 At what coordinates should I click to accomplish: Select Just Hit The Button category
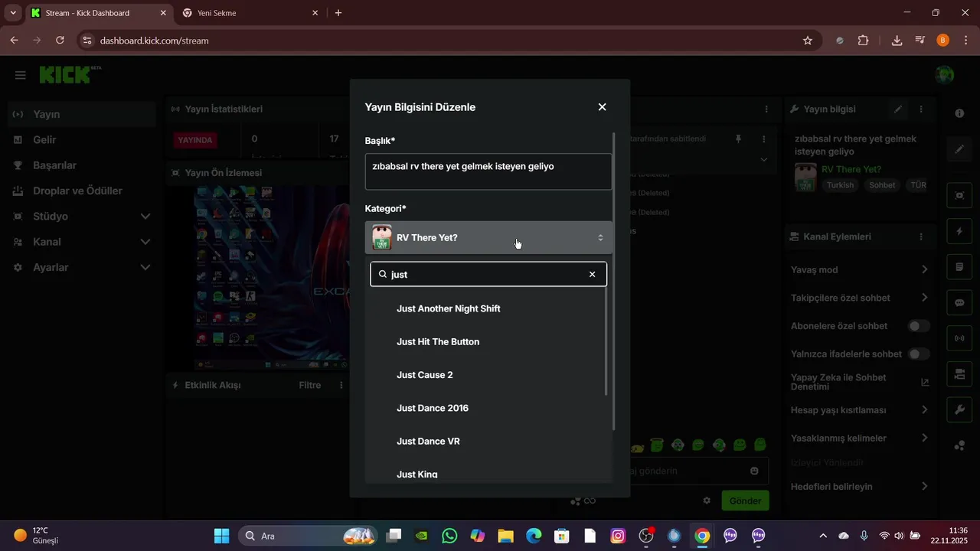438,341
